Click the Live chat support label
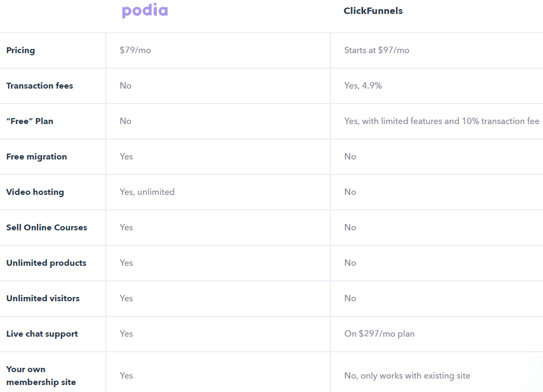Image resolution: width=543 pixels, height=392 pixels. click(x=42, y=334)
